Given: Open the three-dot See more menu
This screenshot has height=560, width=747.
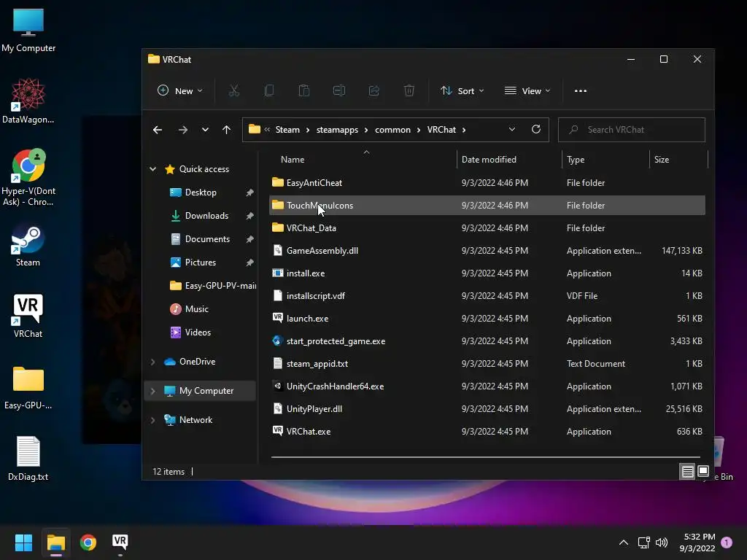Looking at the screenshot, I should 580,91.
